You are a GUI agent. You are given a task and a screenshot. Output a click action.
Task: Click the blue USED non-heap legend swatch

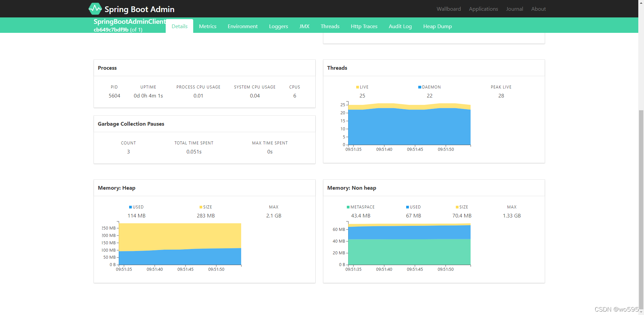pos(408,207)
